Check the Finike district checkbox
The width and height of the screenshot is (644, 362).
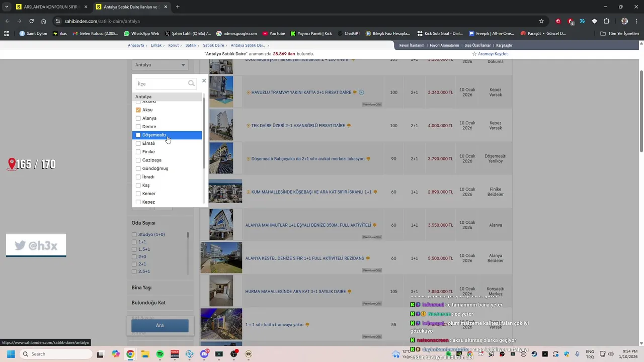[x=138, y=152]
